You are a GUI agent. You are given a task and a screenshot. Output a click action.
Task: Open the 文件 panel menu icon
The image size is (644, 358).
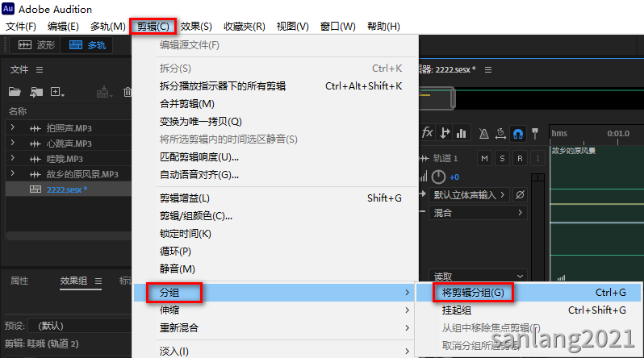click(x=40, y=70)
